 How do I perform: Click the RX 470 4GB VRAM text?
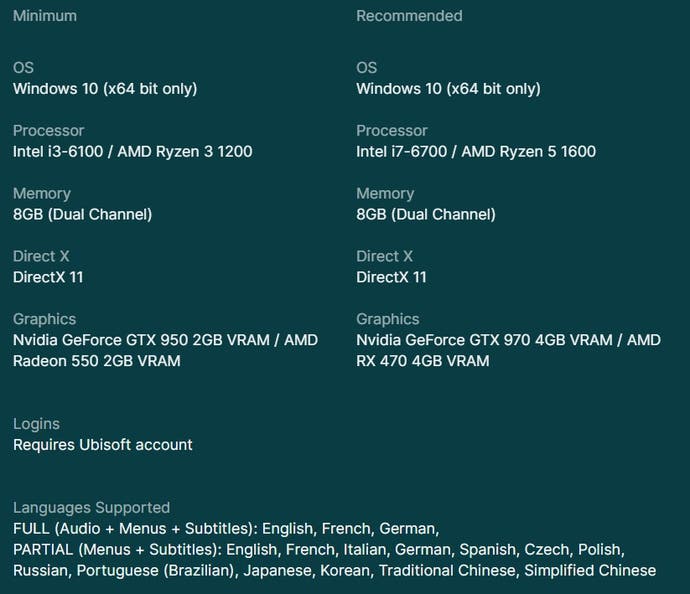click(423, 361)
